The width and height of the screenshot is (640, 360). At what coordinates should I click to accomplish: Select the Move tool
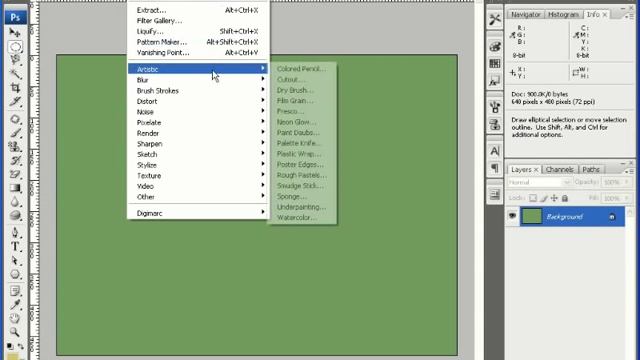point(15,32)
